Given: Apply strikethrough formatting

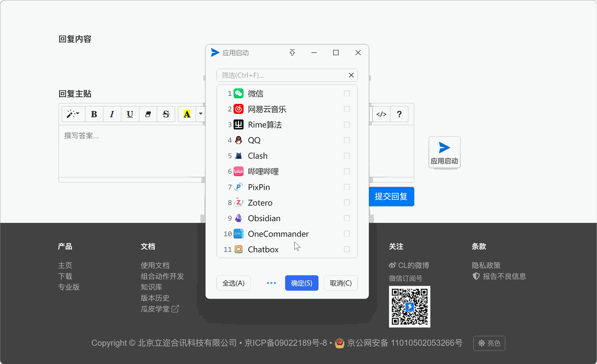Looking at the screenshot, I should point(166,114).
